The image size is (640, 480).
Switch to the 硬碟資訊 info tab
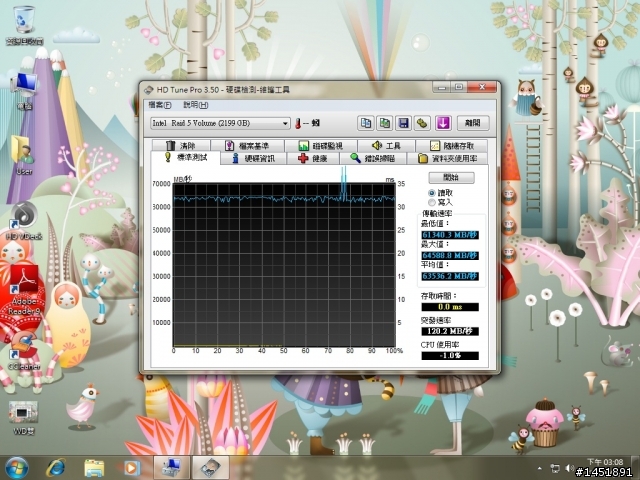253,158
